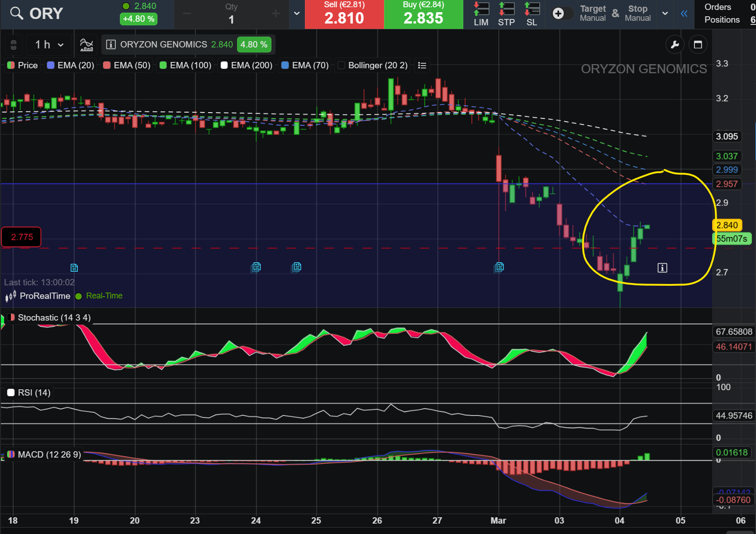Select the 2.840 current price tag

coord(727,225)
